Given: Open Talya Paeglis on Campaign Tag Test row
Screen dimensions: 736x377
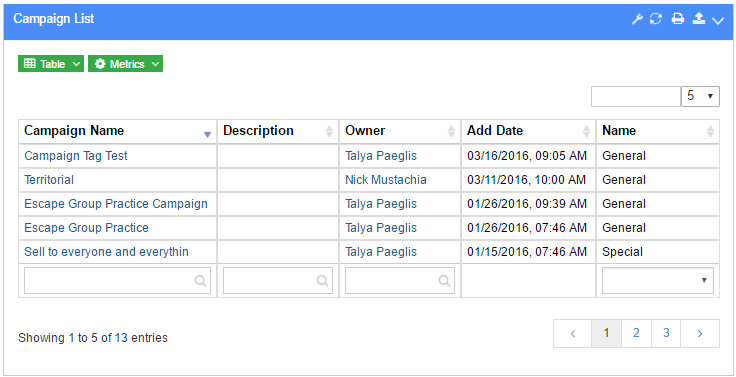Looking at the screenshot, I should 381,156.
